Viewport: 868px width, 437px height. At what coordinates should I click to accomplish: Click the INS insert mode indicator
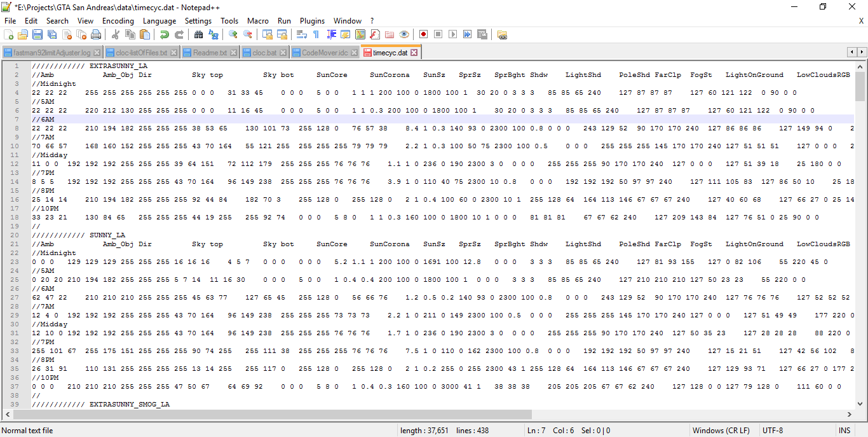click(x=844, y=431)
